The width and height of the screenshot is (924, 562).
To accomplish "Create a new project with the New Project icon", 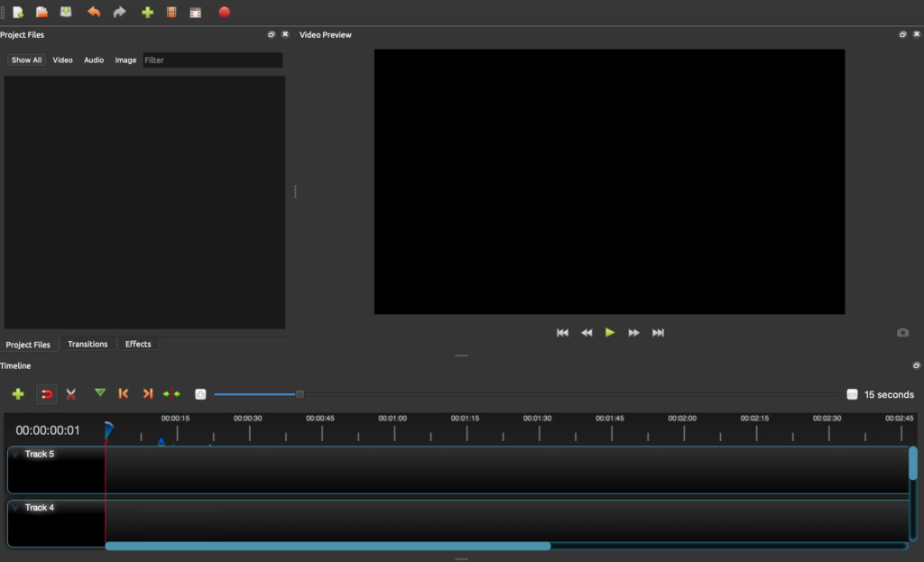I will (18, 12).
